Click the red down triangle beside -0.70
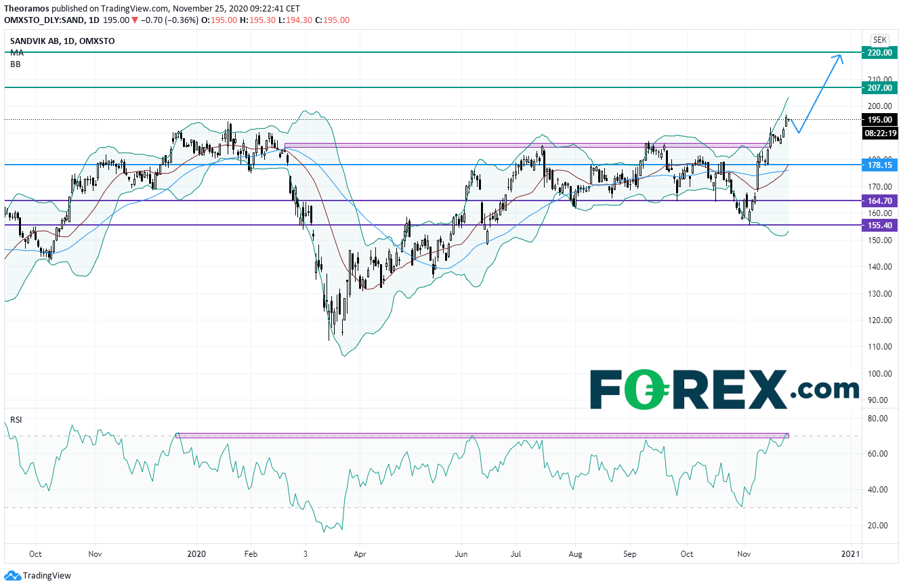903x588 pixels. (x=135, y=20)
